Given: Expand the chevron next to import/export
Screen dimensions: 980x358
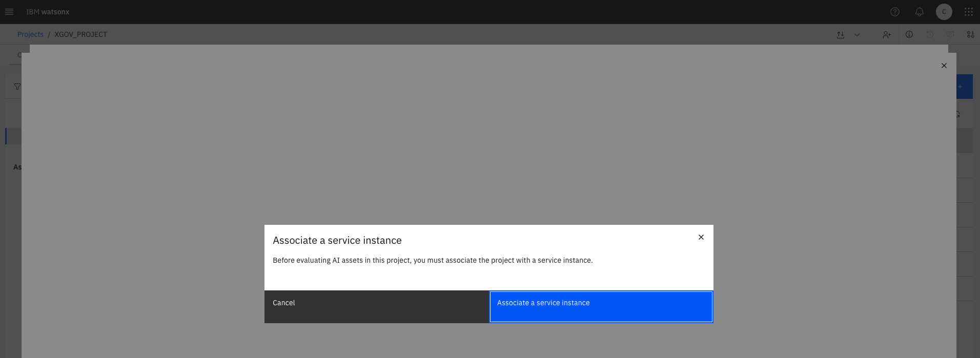Looking at the screenshot, I should coord(857,35).
